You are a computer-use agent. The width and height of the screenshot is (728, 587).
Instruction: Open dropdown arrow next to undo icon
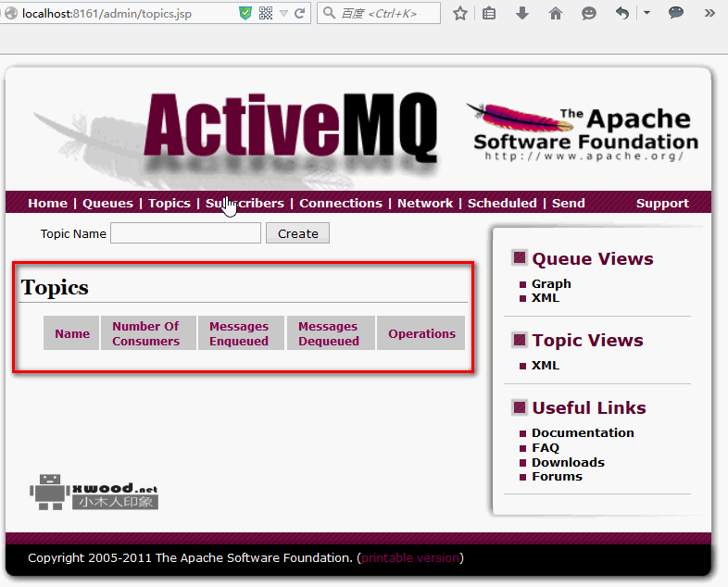[x=646, y=14]
